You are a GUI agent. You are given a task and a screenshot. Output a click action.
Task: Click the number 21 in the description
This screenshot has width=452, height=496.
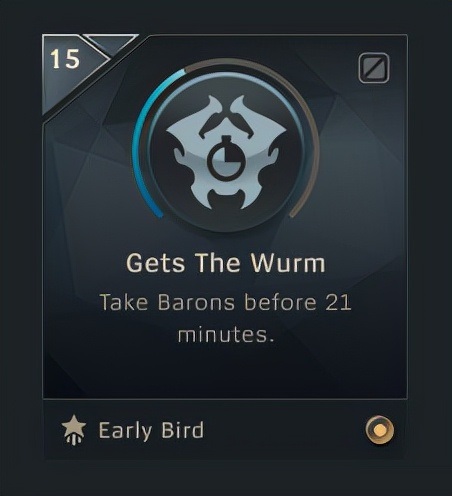(x=338, y=303)
